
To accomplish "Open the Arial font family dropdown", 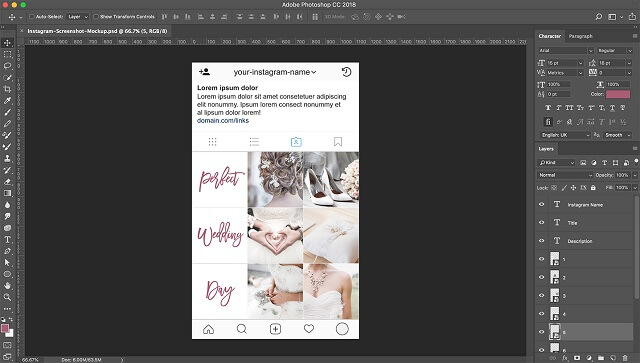I will pos(565,51).
